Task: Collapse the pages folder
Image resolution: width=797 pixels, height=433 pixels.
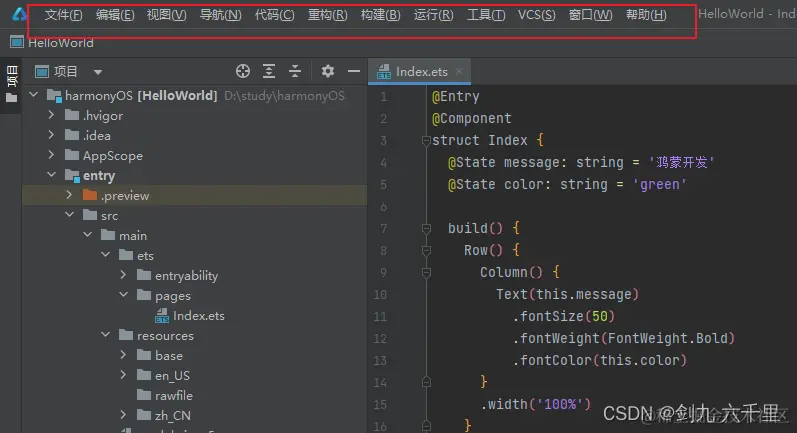Action: [x=124, y=294]
